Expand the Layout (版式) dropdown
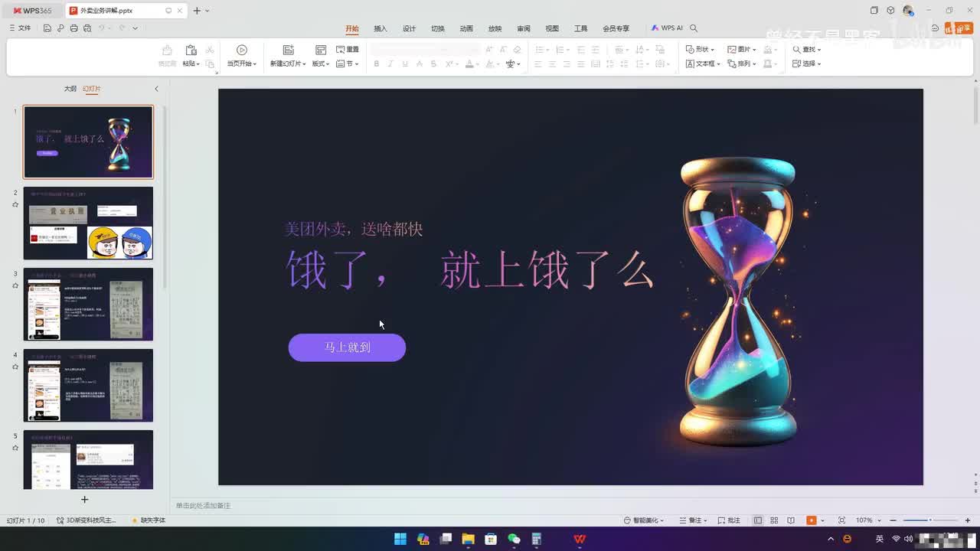This screenshot has height=551, width=980. tap(321, 64)
